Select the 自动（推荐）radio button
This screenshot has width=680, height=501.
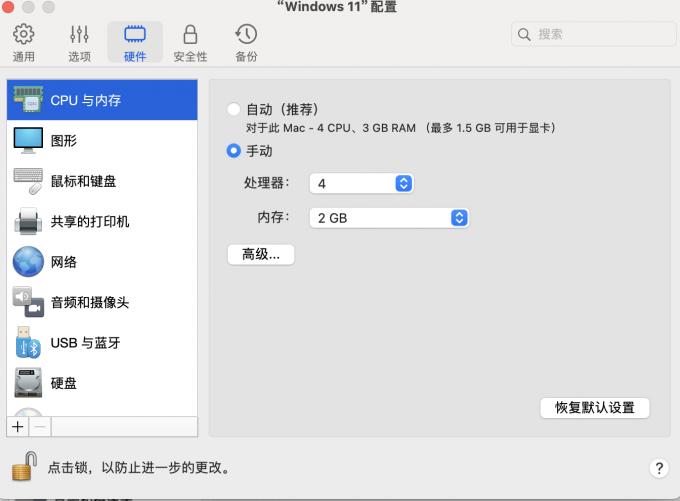tap(234, 109)
